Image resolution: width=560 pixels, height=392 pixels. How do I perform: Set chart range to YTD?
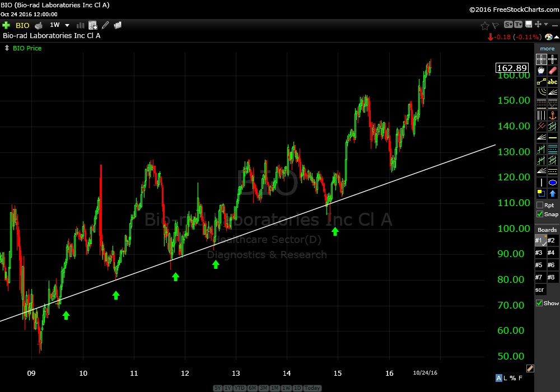pos(239,388)
